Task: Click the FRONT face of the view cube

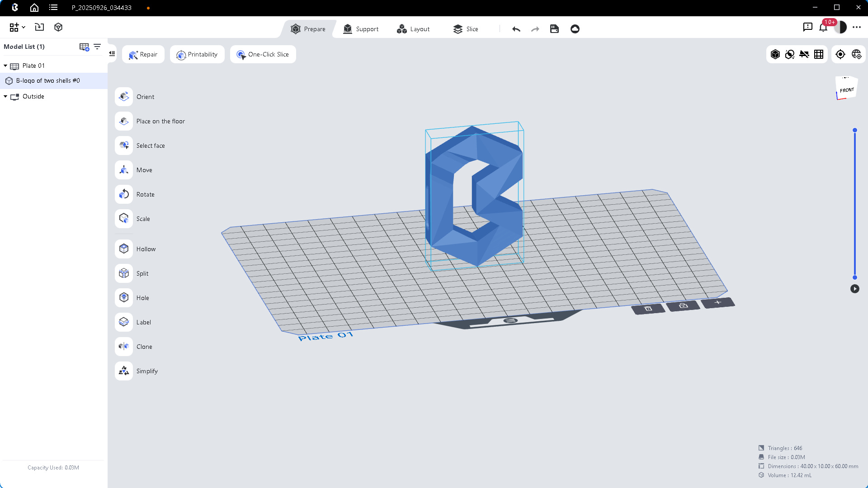Action: pos(847,89)
